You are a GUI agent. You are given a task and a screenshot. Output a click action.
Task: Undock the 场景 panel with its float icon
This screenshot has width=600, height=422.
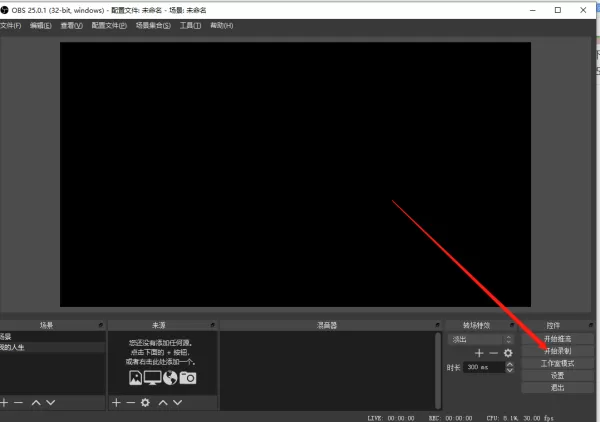point(101,325)
